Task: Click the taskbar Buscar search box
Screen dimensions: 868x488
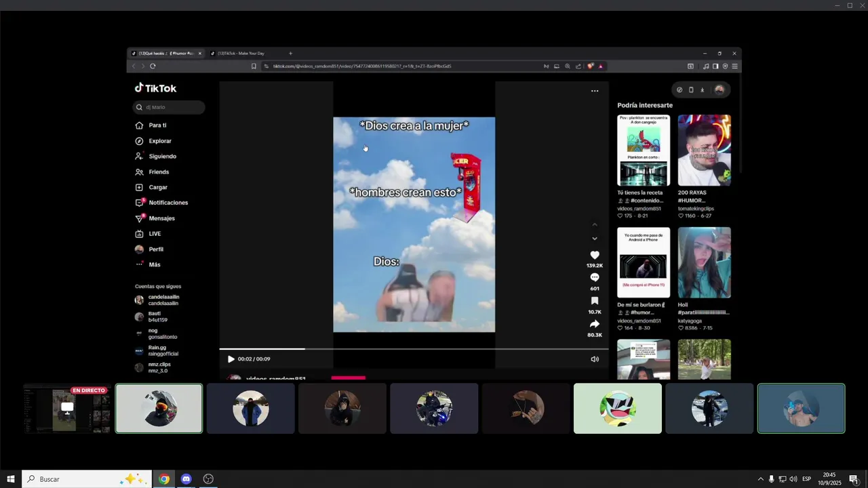Action: (x=85, y=479)
